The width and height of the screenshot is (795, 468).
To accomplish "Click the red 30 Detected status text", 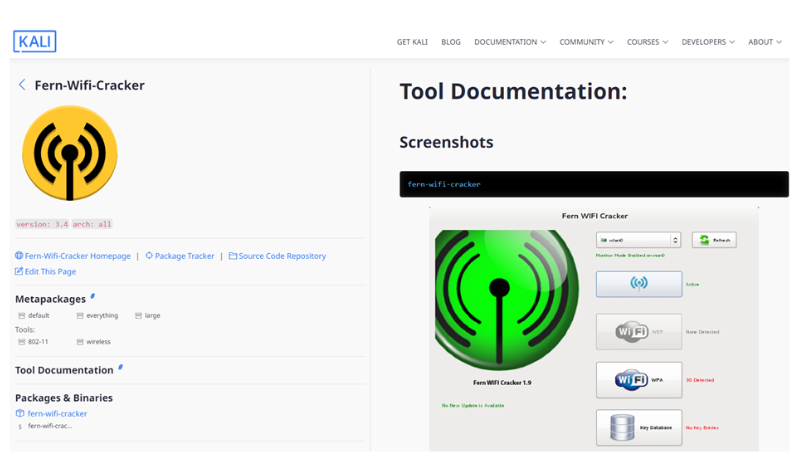I will [700, 380].
